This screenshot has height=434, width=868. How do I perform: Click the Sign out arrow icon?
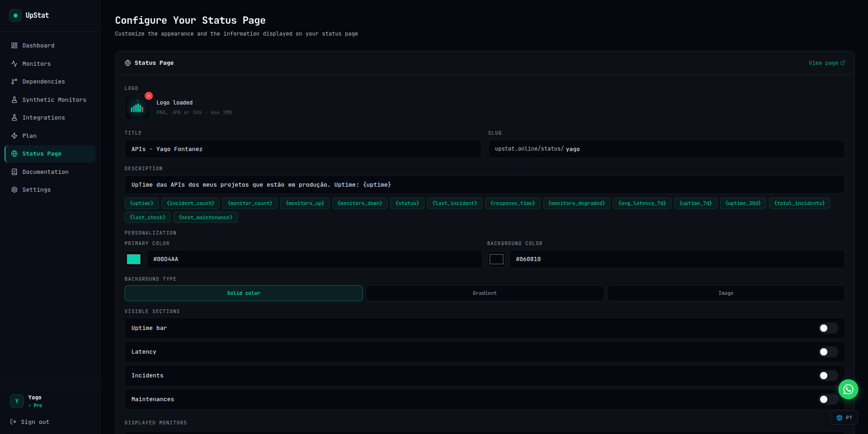click(x=13, y=422)
